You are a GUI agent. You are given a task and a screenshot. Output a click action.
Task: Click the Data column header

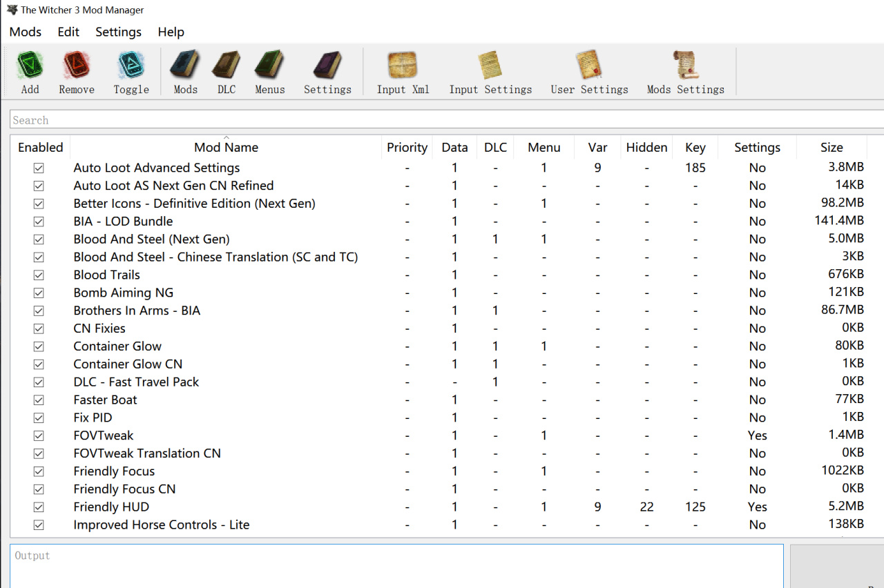coord(454,147)
